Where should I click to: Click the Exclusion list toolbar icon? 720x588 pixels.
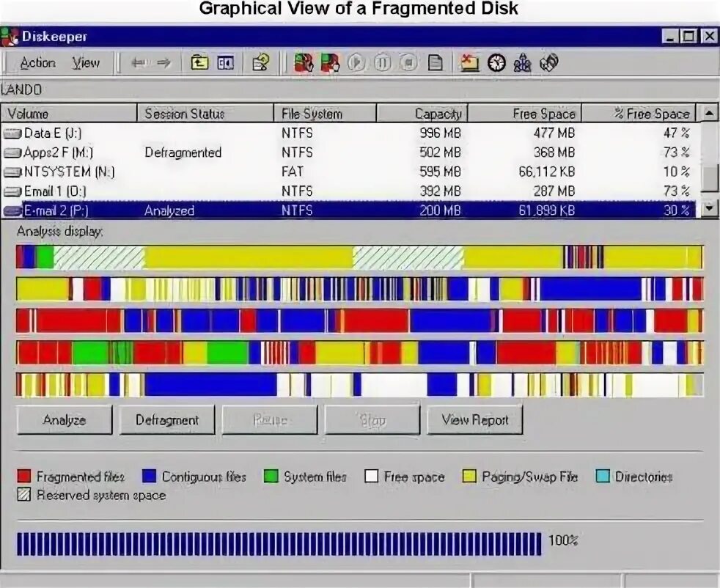(x=469, y=62)
